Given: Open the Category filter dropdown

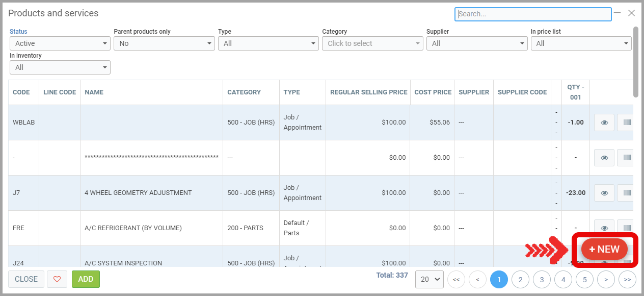Looking at the screenshot, I should (x=372, y=43).
